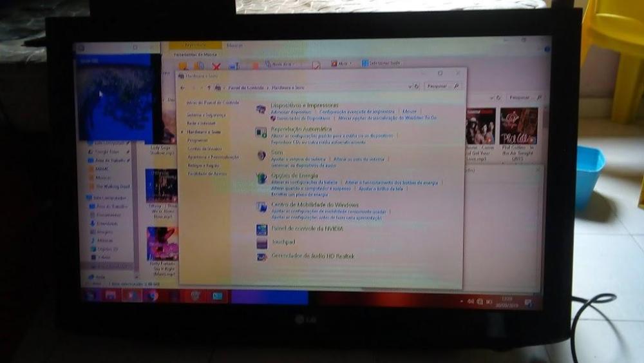Go up one level in Control Panel
This screenshot has width=644, height=363.
point(209,88)
